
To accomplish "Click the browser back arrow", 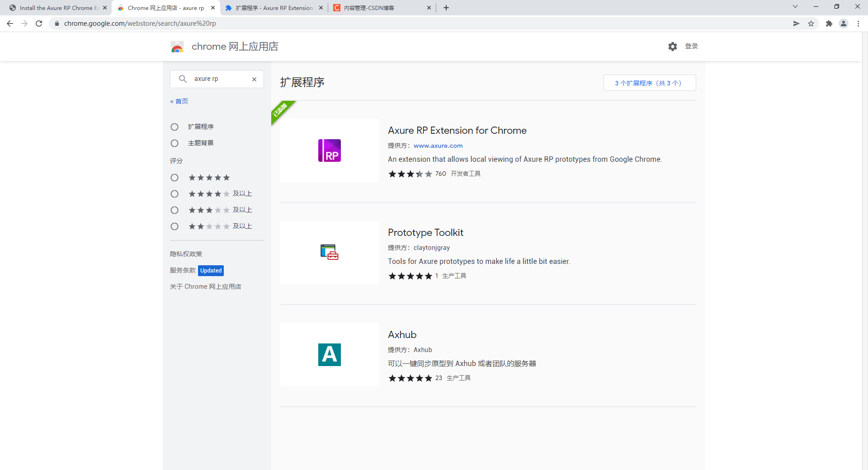I will point(10,23).
